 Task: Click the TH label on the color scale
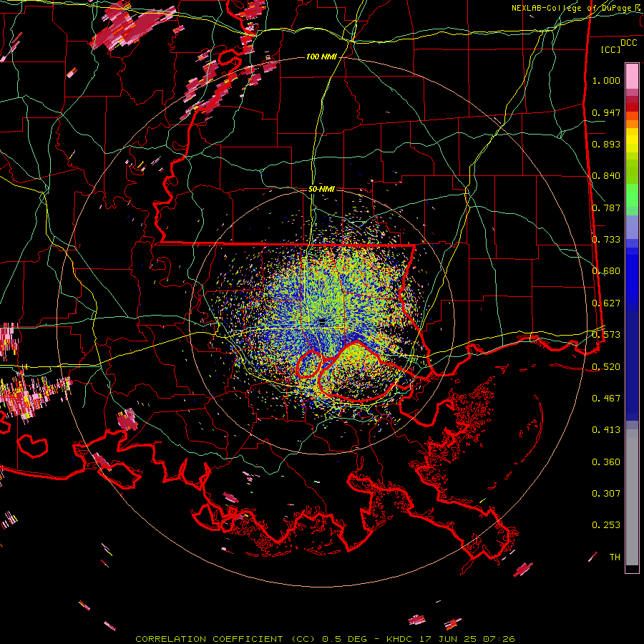tap(615, 557)
